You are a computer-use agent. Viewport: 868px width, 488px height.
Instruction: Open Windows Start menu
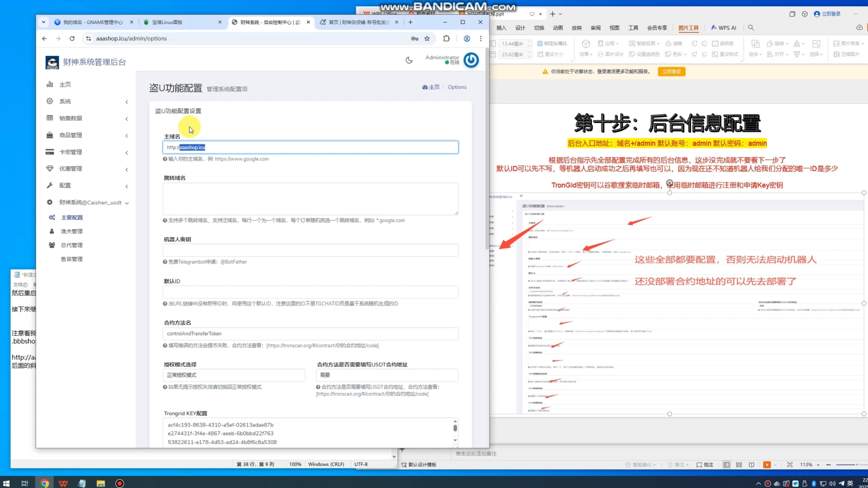[x=6, y=483]
